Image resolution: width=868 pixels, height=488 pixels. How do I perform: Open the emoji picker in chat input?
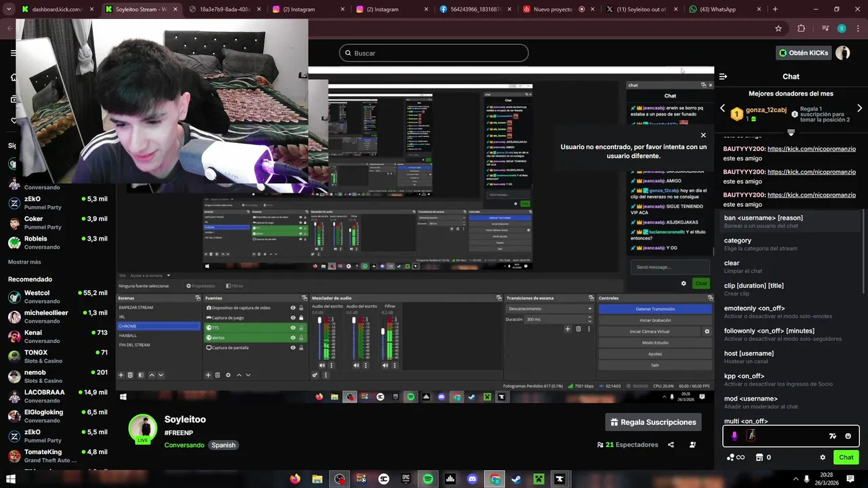point(848,436)
